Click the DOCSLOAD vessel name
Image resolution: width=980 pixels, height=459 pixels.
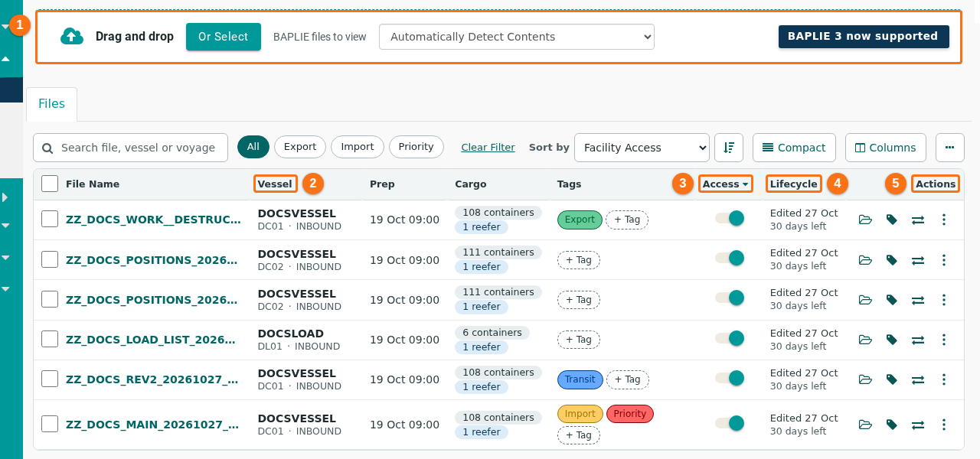[291, 334]
